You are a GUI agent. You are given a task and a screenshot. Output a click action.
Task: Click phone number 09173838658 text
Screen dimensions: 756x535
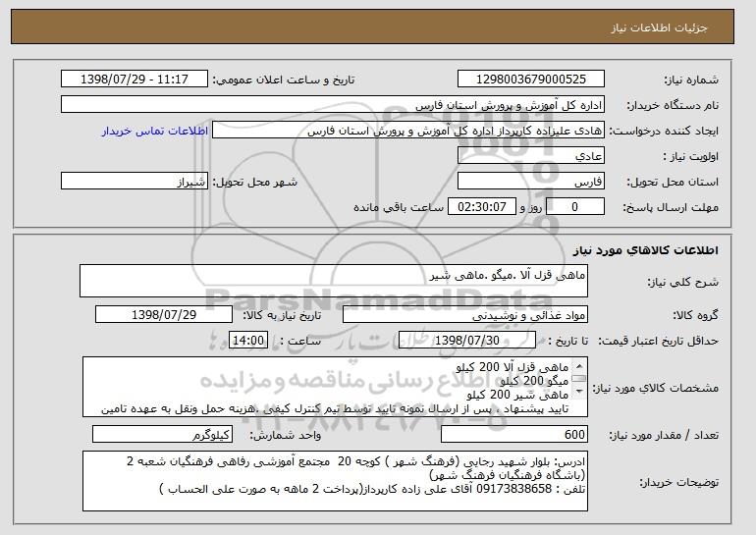coord(513,489)
